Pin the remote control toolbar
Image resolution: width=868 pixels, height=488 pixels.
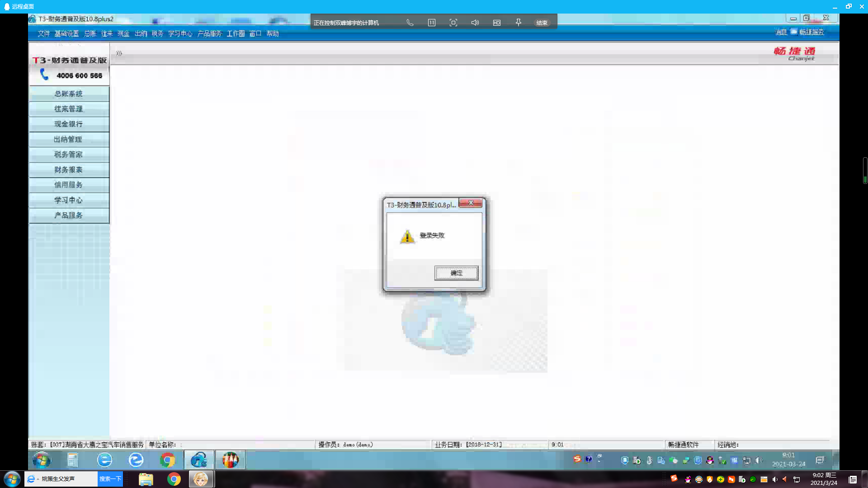[519, 23]
